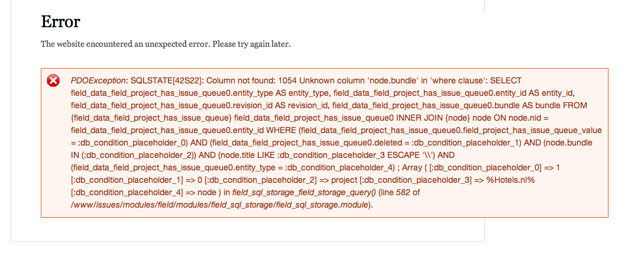Click the "INNER JOIN {node}" query text
Viewport: 644px width, 265px height.
point(431,118)
